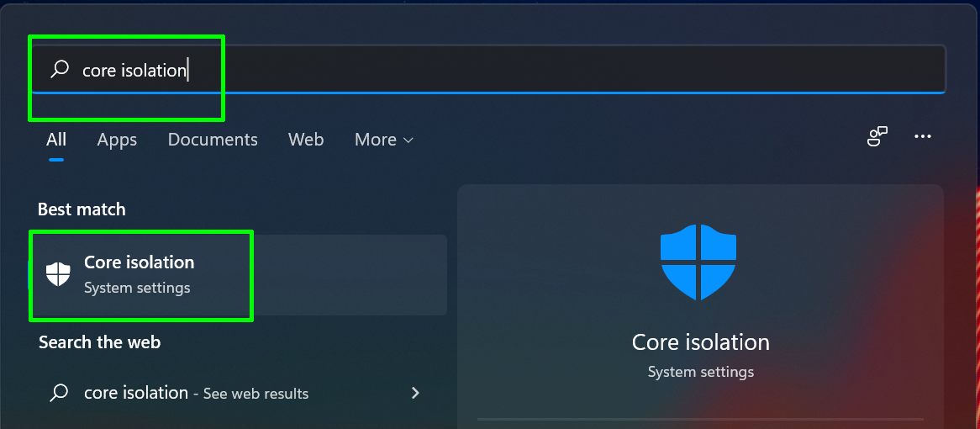
Task: Click the 'Search the web' heading
Action: (100, 342)
